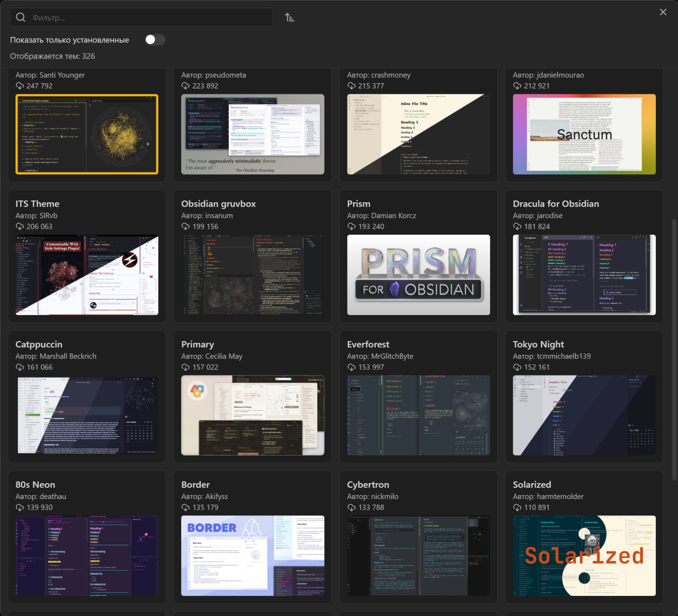Click download icon beside Catppuccin's 161 066
Screen dimensions: 678x616
point(20,367)
